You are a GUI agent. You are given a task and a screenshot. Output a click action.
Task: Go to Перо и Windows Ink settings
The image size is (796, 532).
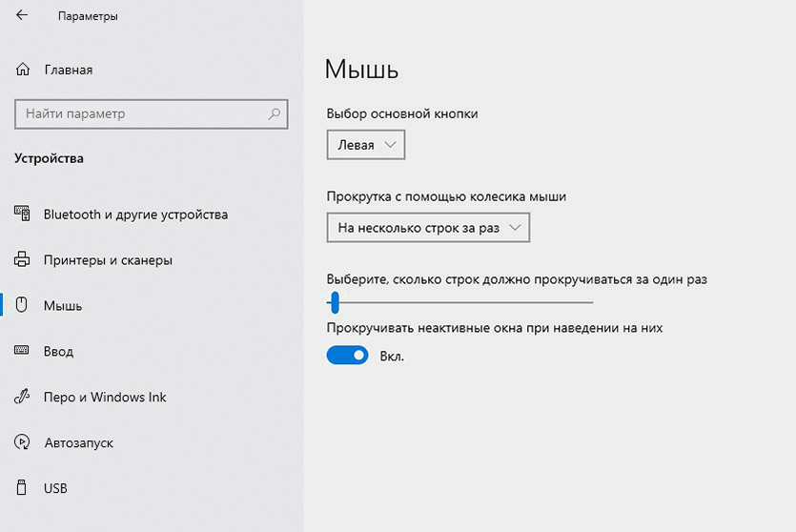tap(105, 398)
